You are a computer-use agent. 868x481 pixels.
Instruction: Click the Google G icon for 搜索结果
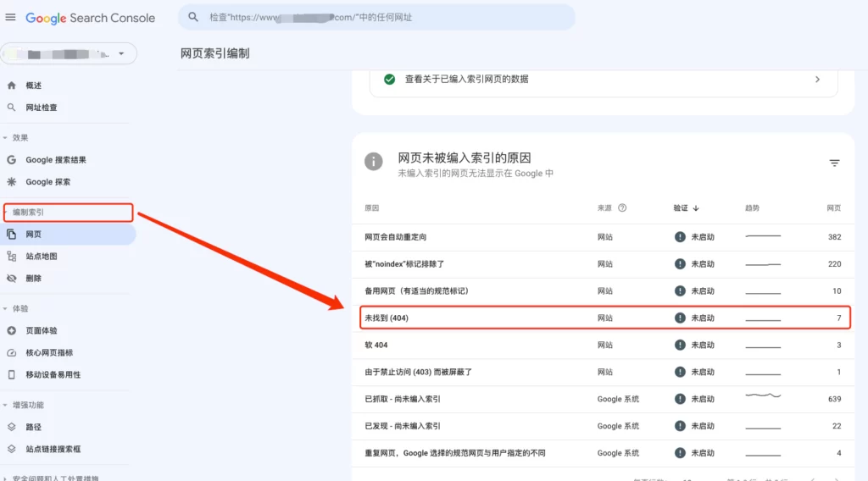point(12,160)
